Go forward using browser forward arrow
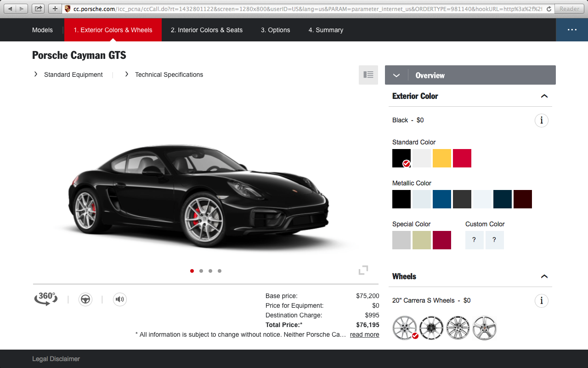 tap(22, 9)
